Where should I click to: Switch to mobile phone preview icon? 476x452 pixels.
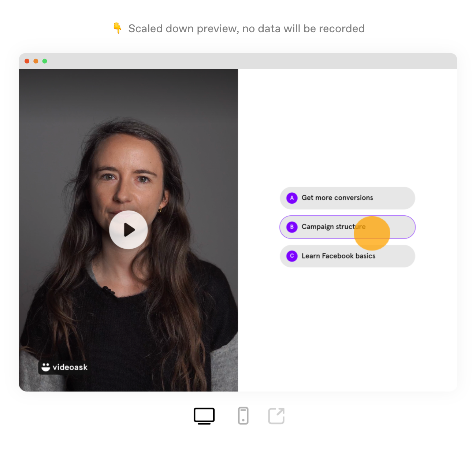point(243,416)
